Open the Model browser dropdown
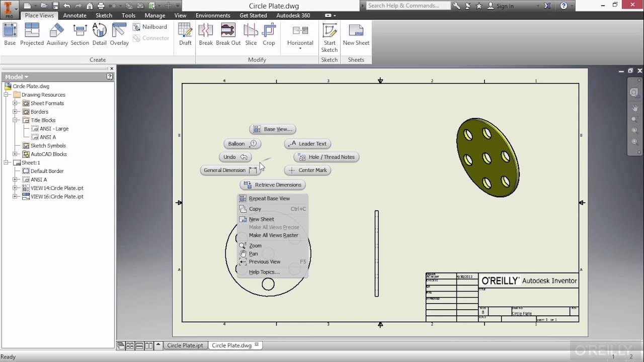Image resolution: width=644 pixels, height=362 pixels. (17, 77)
